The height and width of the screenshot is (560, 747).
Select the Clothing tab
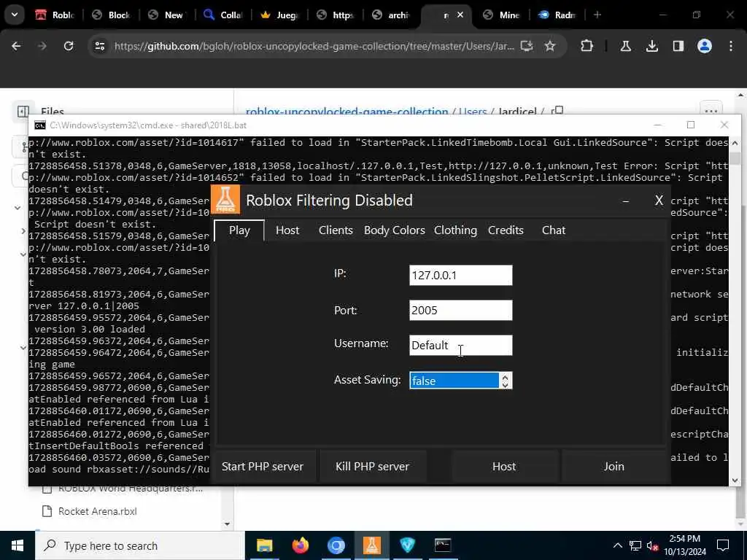(x=455, y=230)
